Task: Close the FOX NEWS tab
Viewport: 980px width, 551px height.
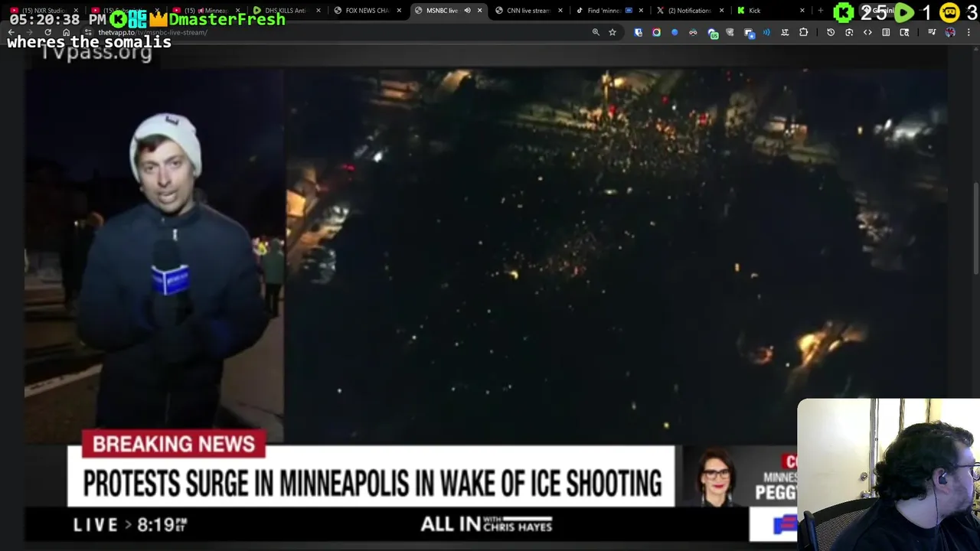Action: click(399, 11)
